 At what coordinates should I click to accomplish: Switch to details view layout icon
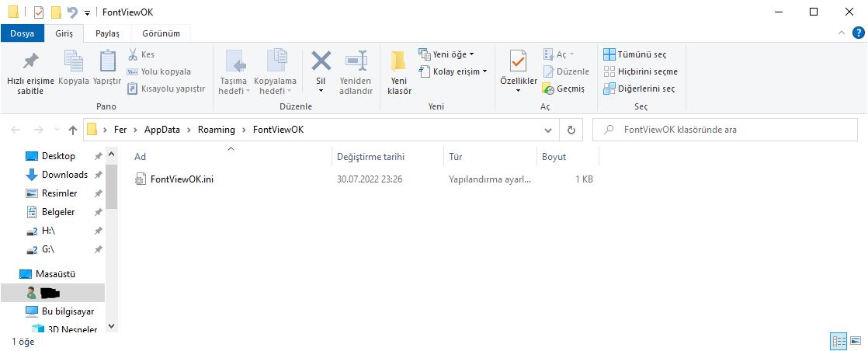(839, 341)
